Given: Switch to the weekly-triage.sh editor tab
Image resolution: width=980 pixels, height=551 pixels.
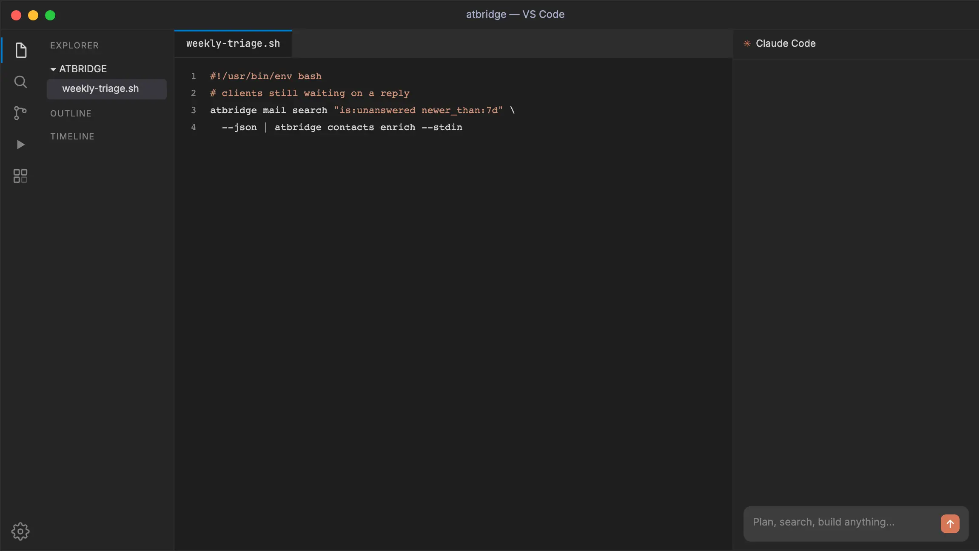Looking at the screenshot, I should click(x=233, y=44).
